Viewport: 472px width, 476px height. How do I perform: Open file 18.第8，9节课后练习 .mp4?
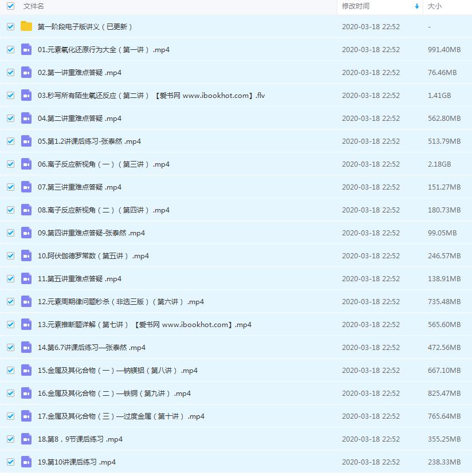pos(80,439)
